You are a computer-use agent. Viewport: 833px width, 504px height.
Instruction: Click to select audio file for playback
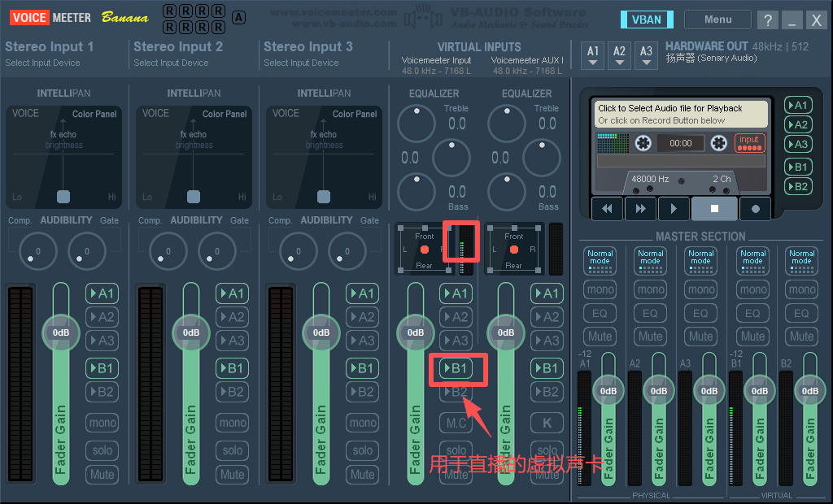tap(679, 114)
